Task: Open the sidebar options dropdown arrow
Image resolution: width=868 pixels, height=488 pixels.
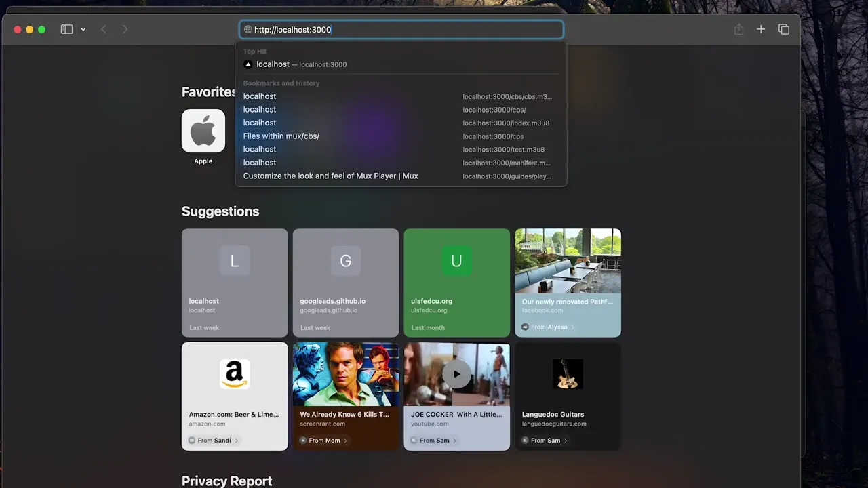Action: [83, 30]
